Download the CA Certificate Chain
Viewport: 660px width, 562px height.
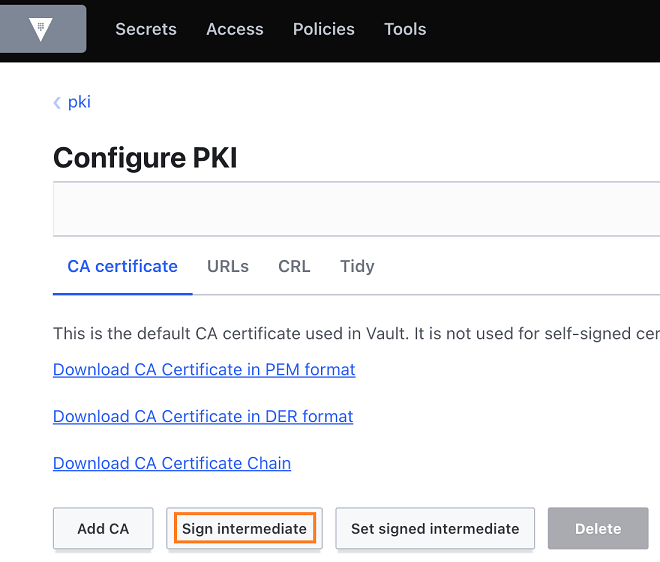coord(172,463)
